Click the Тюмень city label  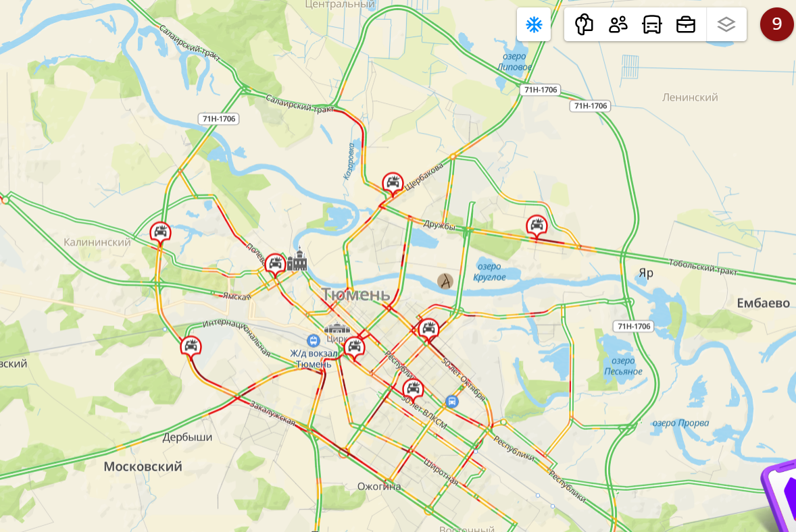pyautogui.click(x=356, y=294)
